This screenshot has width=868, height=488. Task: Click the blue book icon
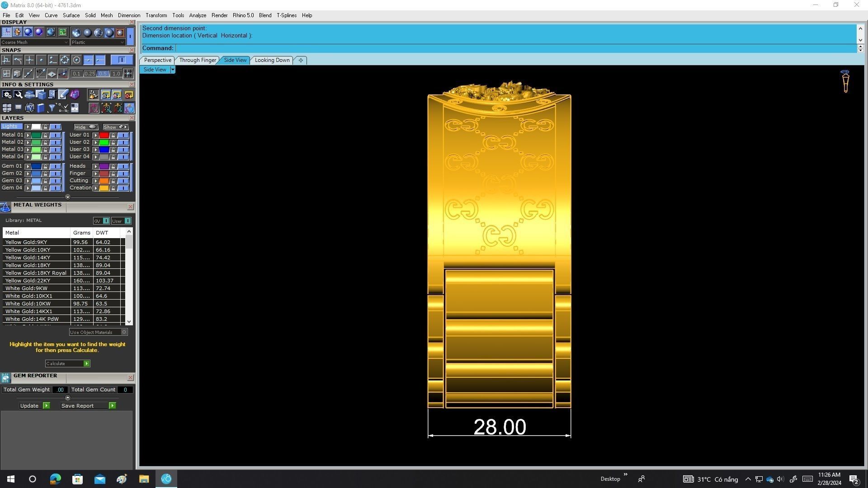click(41, 108)
